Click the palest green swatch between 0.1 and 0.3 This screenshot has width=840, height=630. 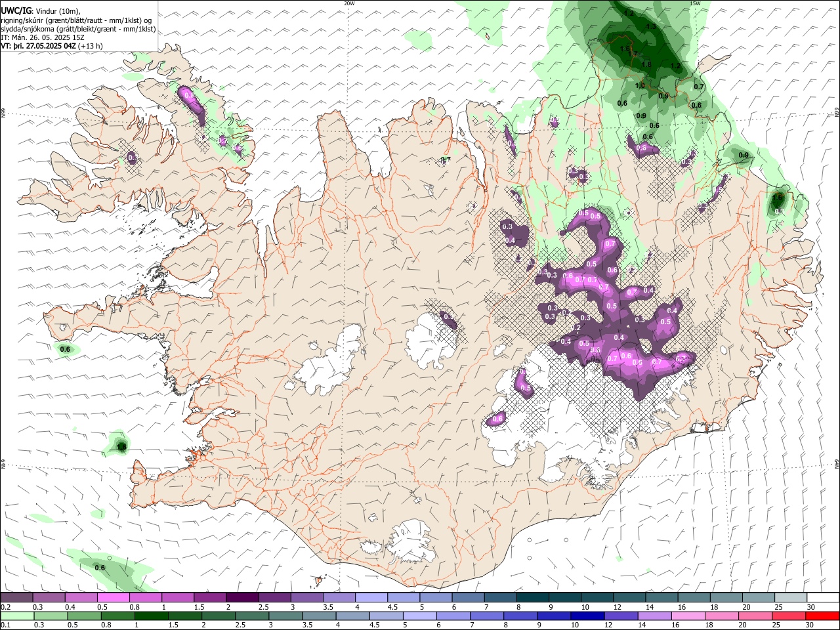17,616
